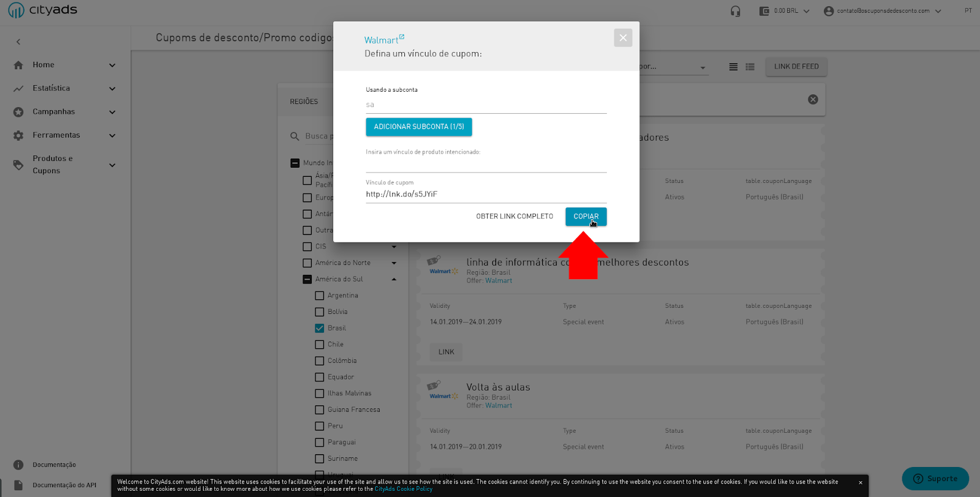Viewport: 980px width, 497px height.
Task: Open the account email dropdown arrow
Action: click(x=938, y=11)
